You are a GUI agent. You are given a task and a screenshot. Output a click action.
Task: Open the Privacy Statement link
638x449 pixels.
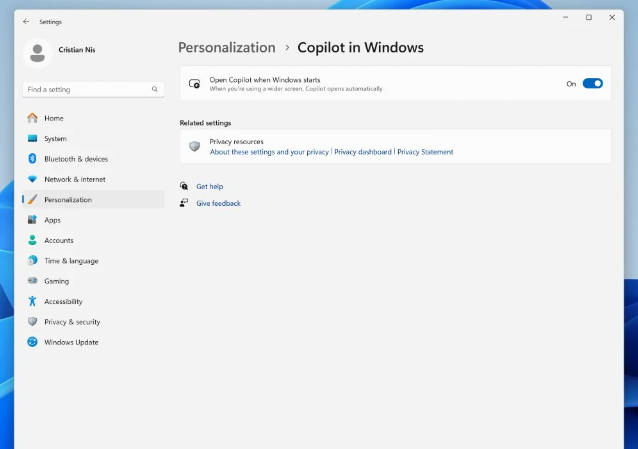(x=425, y=152)
